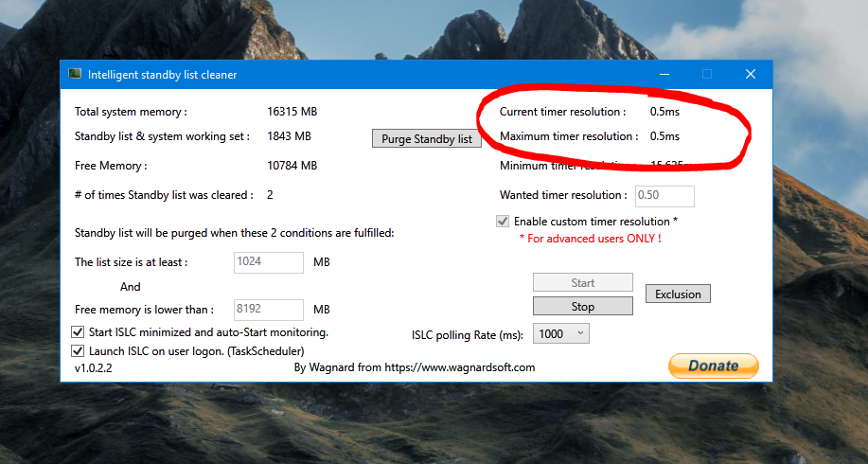Viewport: 868px width, 464px height.
Task: Close the Intelligent standby list cleaner window
Action: (x=750, y=74)
